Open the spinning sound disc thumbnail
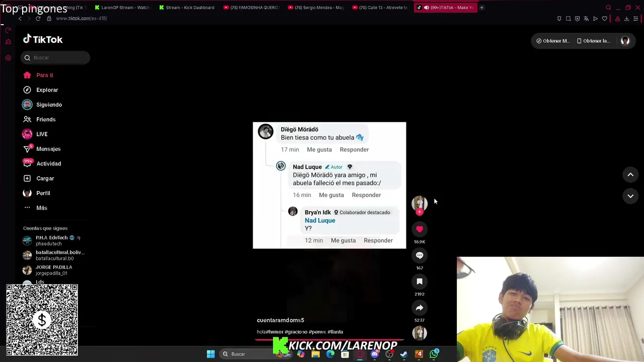Image resolution: width=644 pixels, height=362 pixels. pyautogui.click(x=420, y=332)
